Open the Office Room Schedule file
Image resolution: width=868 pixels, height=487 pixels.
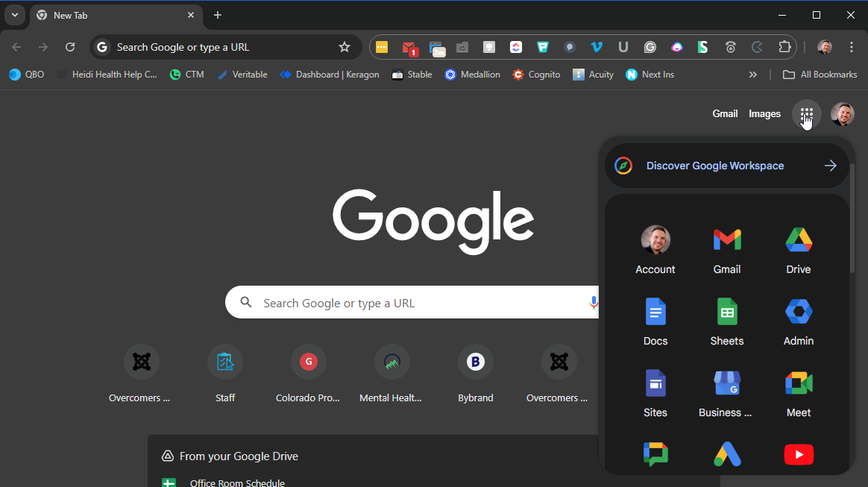click(x=237, y=482)
